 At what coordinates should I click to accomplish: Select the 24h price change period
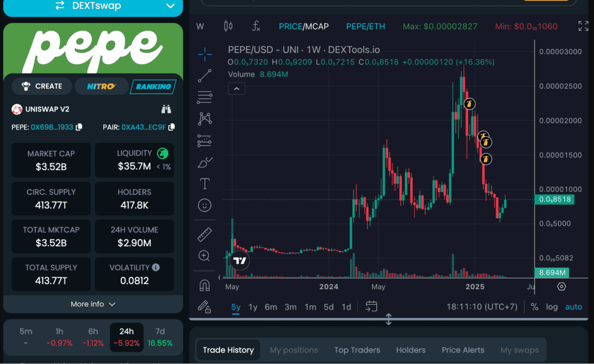(x=126, y=337)
